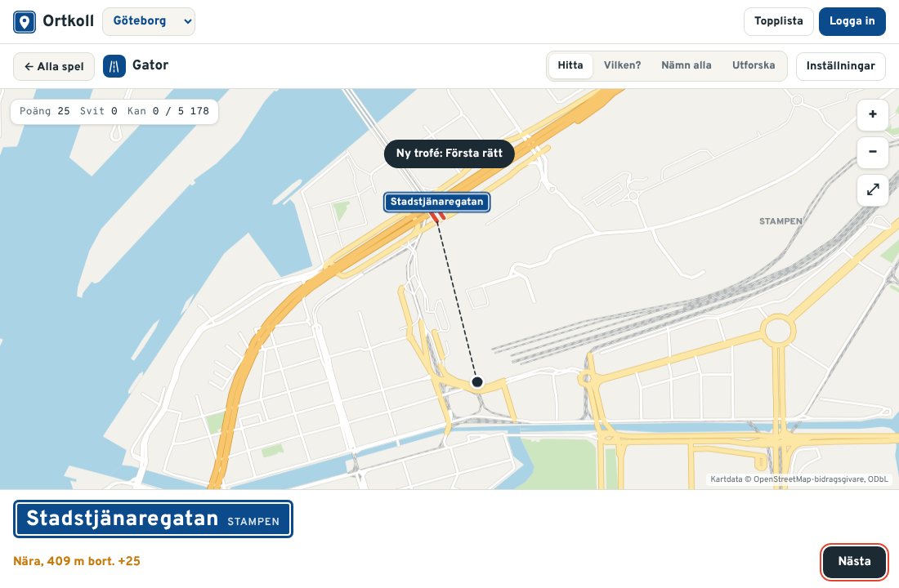
Task: Click the STAMPEN district label on map
Action: [x=780, y=221]
